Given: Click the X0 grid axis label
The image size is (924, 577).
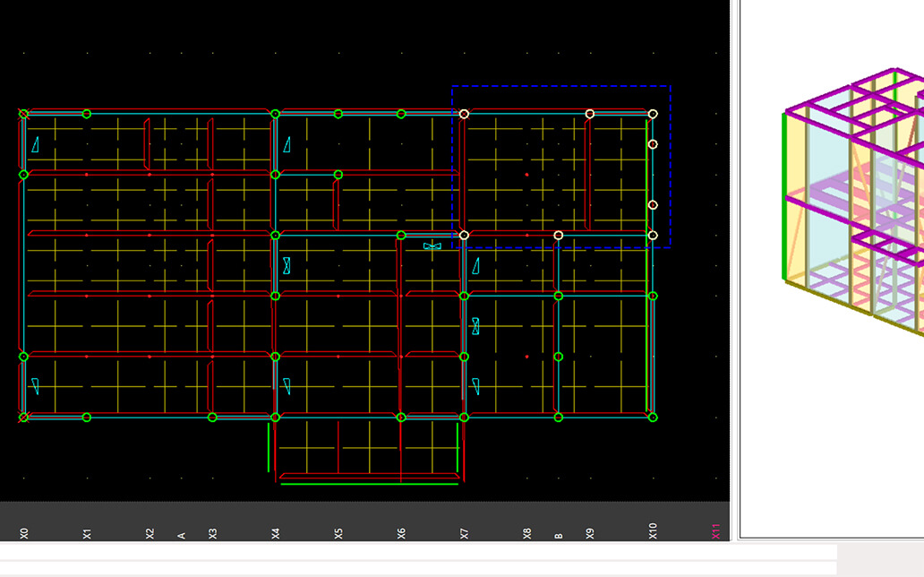Looking at the screenshot, I should pos(24,533).
